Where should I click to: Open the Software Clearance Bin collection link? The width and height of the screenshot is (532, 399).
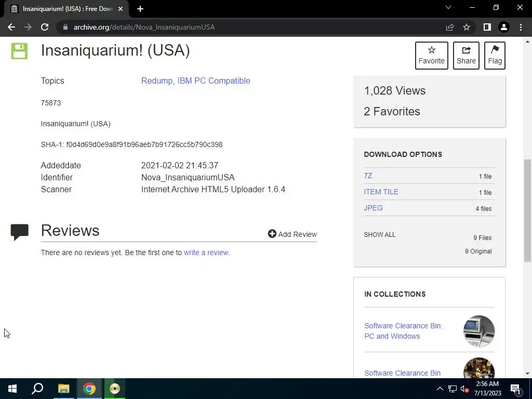pos(403,373)
